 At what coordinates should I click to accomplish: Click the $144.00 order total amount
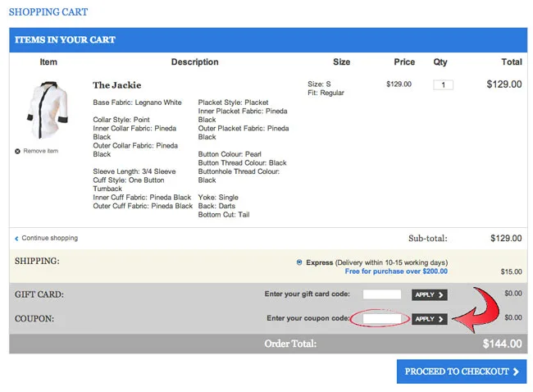(x=502, y=344)
